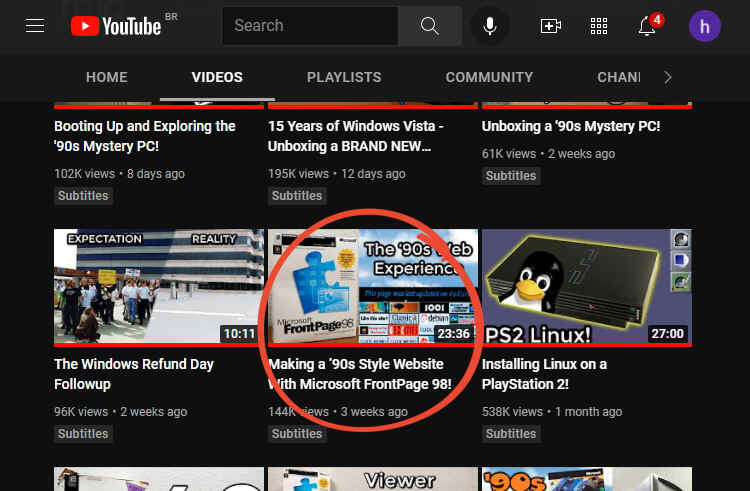Open the COMMUNITY tab

[x=489, y=77]
